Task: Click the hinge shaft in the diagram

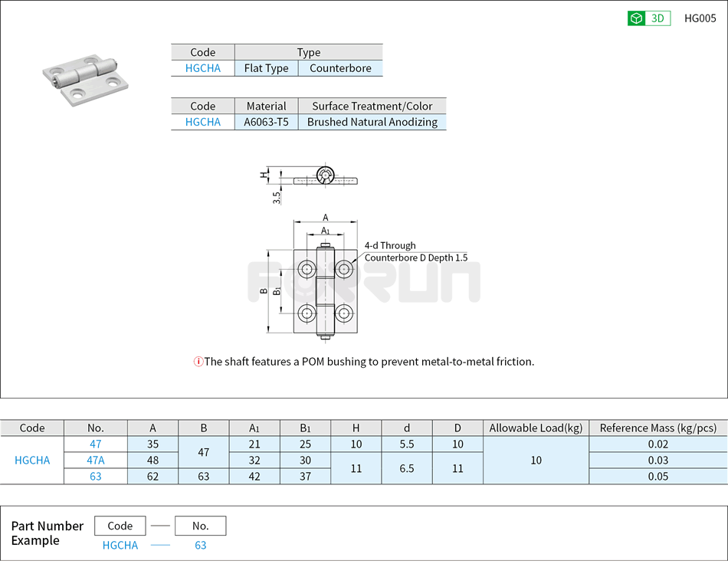Action: point(326,291)
